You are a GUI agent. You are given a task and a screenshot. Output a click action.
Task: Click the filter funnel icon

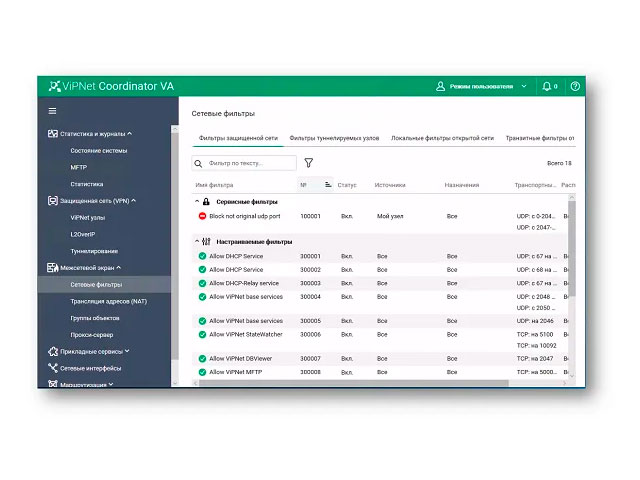click(309, 162)
